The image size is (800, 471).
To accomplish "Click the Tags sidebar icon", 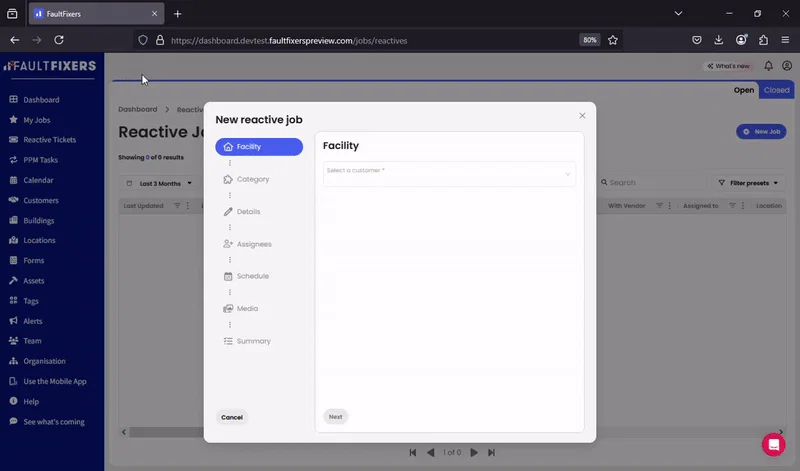I will pos(14,301).
